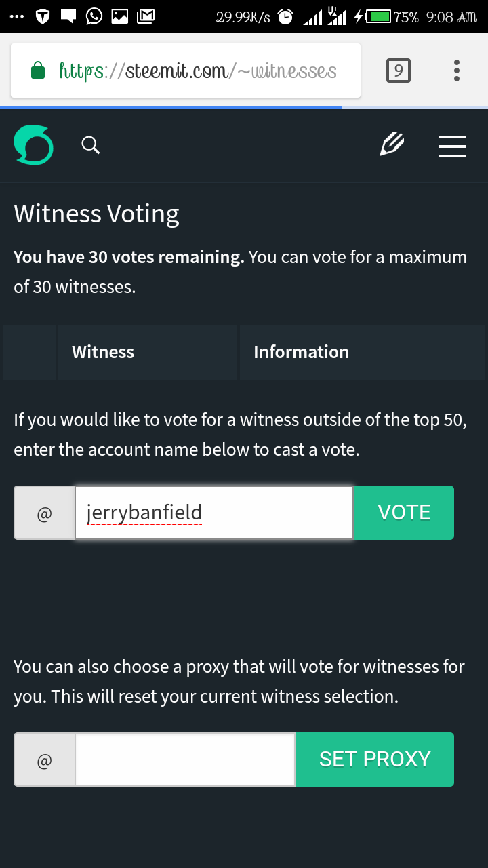Create a new post via the pencil icon

tap(392, 144)
